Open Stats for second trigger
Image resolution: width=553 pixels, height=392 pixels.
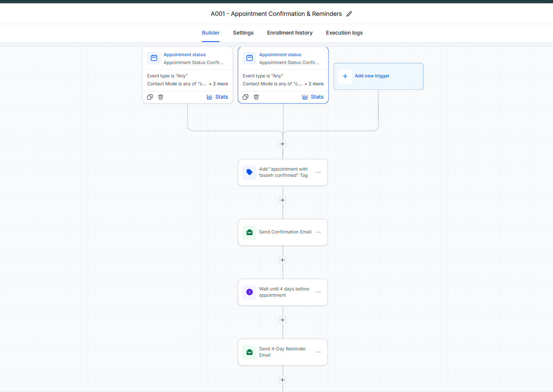[313, 97]
